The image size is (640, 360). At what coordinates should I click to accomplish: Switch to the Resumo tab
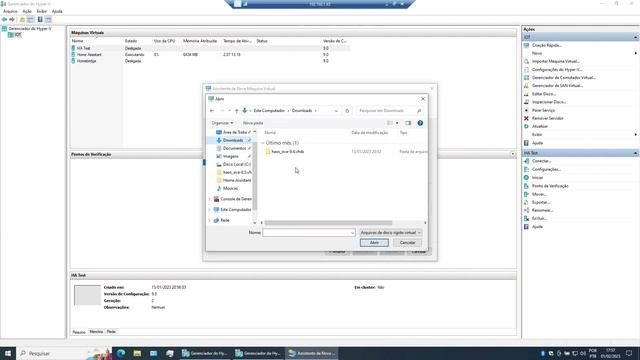tap(79, 332)
